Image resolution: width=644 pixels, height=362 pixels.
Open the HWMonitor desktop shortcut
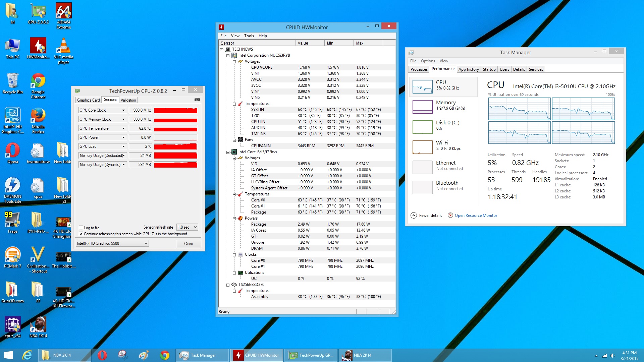pos(38,48)
